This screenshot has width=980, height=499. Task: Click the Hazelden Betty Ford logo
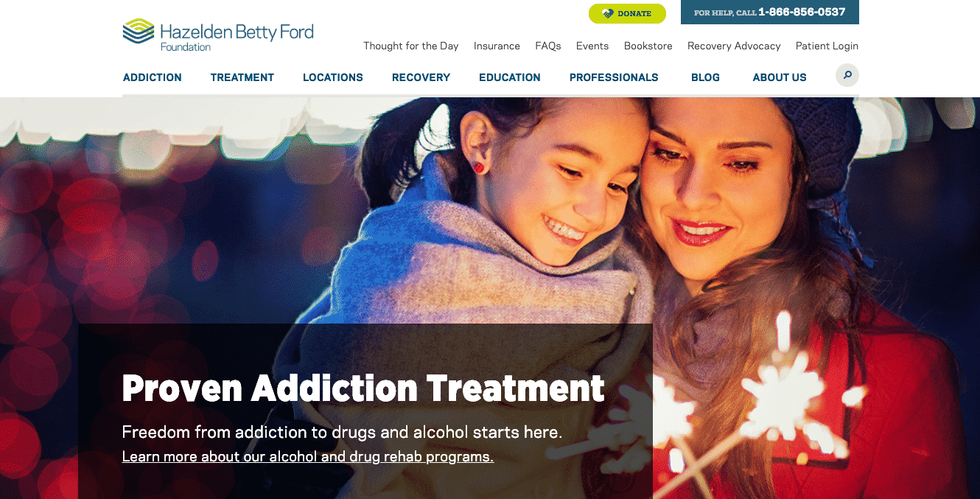click(218, 35)
